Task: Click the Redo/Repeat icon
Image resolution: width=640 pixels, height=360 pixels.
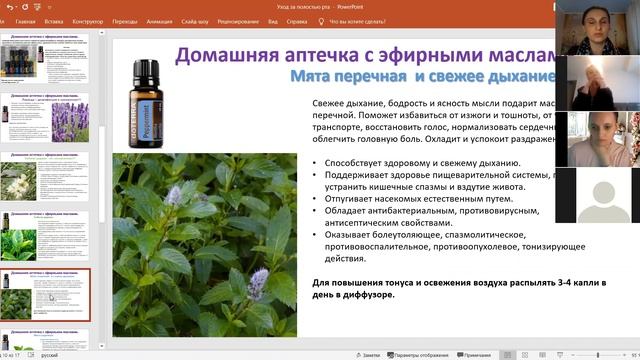Action: pyautogui.click(x=25, y=7)
